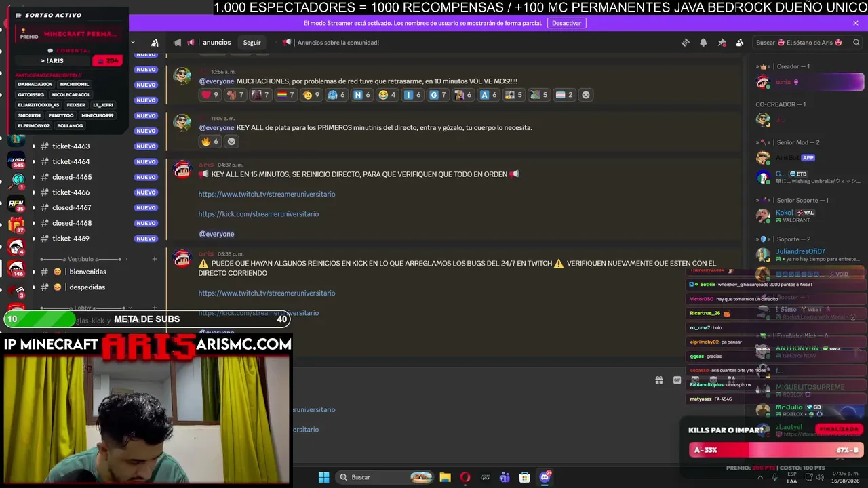Open the server icon showing 146 badge

pyautogui.click(x=16, y=268)
